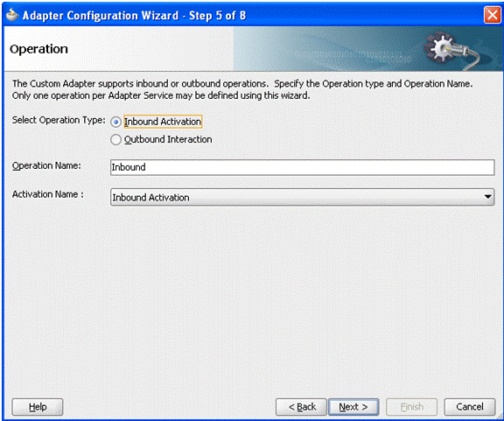
Task: Cancel the Adapter Configuration Wizard
Action: point(470,407)
